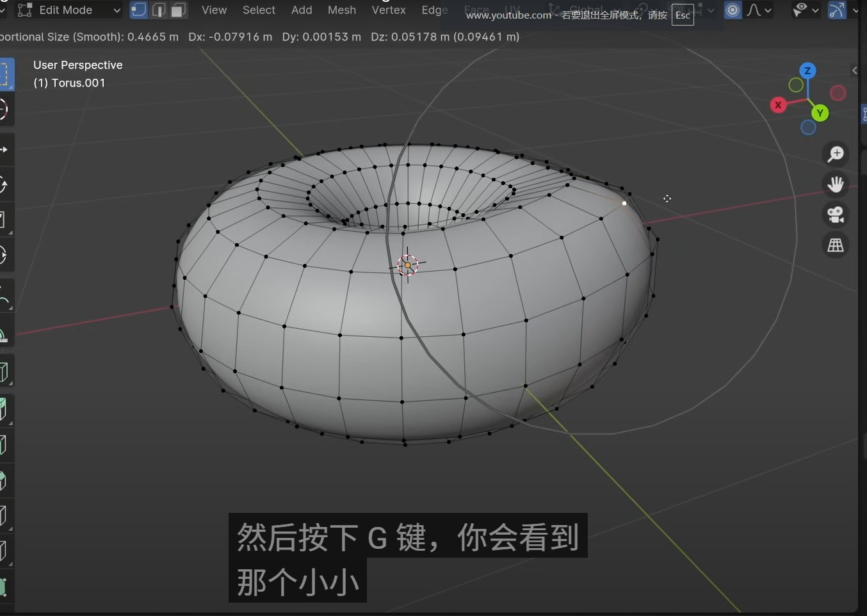Toggle camera view with camera icon
Image resolution: width=867 pixels, height=616 pixels.
(x=836, y=215)
